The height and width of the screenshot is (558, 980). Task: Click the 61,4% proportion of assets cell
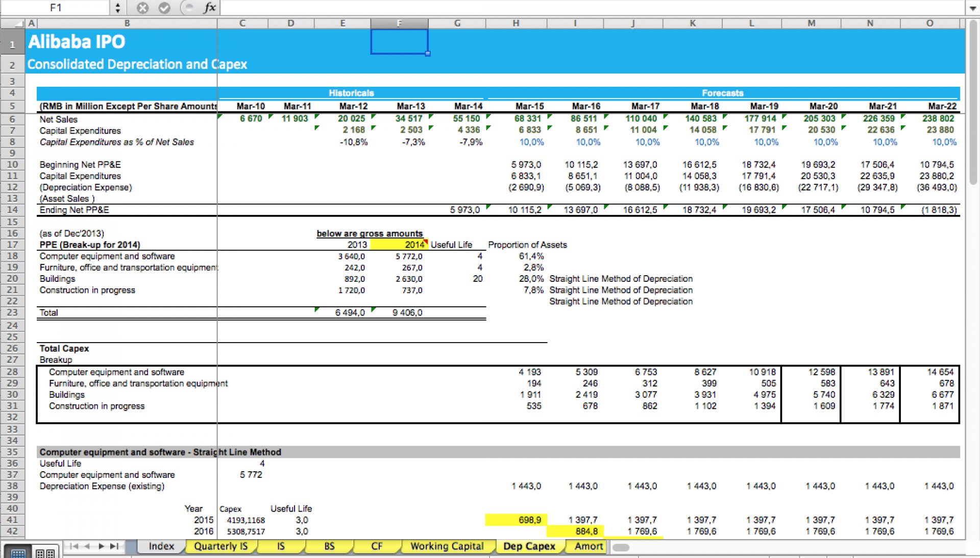pyautogui.click(x=531, y=256)
